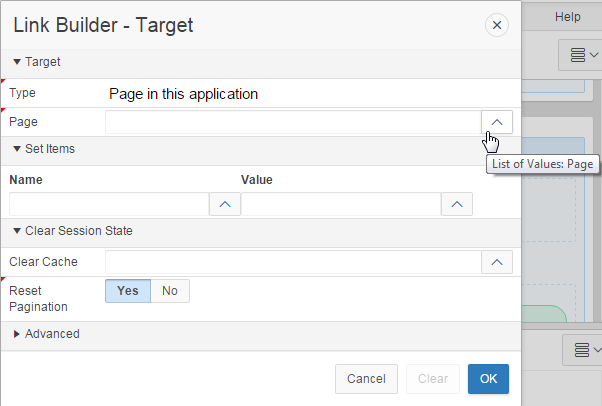Open the Help tab
602x406 pixels.
click(567, 17)
